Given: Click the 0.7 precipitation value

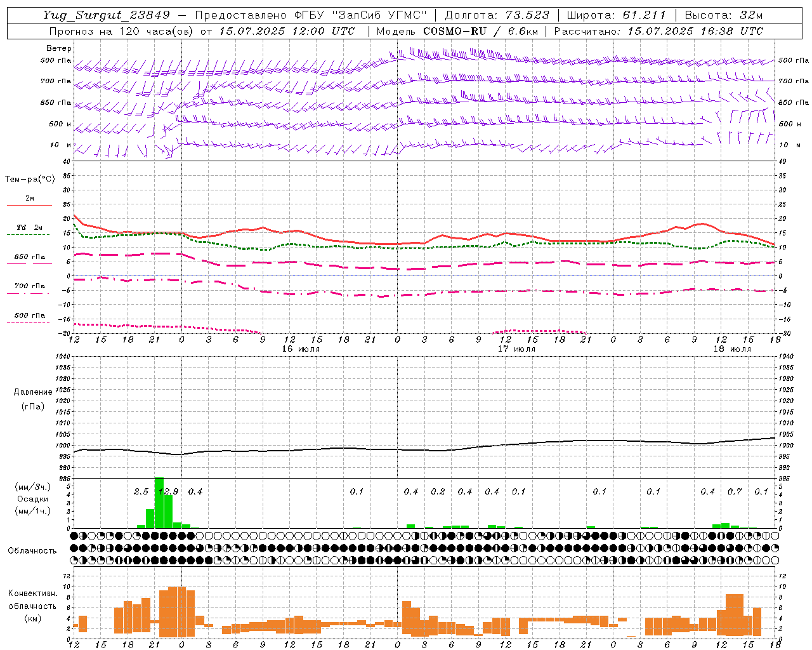Looking at the screenshot, I should tap(735, 491).
